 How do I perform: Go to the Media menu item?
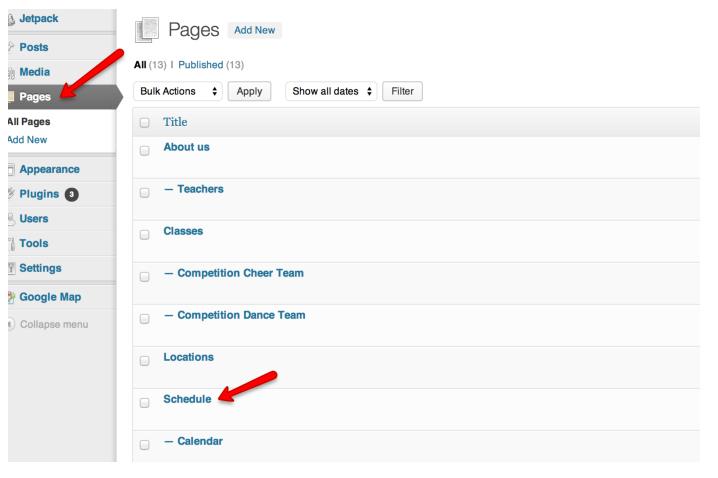coord(35,72)
